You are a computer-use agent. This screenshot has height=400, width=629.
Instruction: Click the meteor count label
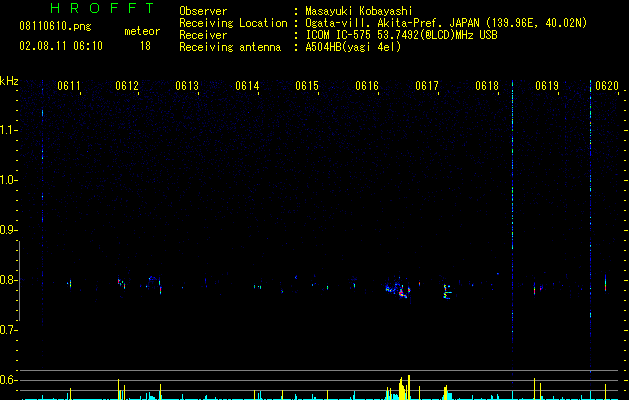(x=142, y=31)
